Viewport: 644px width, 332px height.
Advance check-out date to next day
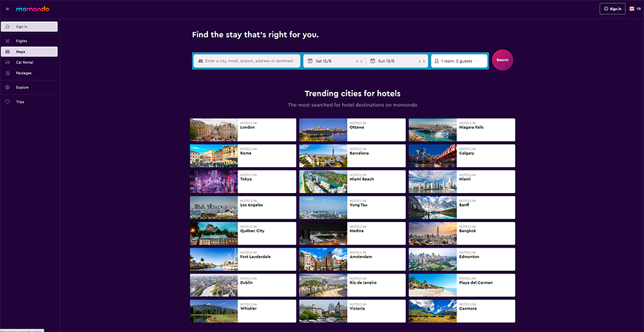[x=424, y=61]
